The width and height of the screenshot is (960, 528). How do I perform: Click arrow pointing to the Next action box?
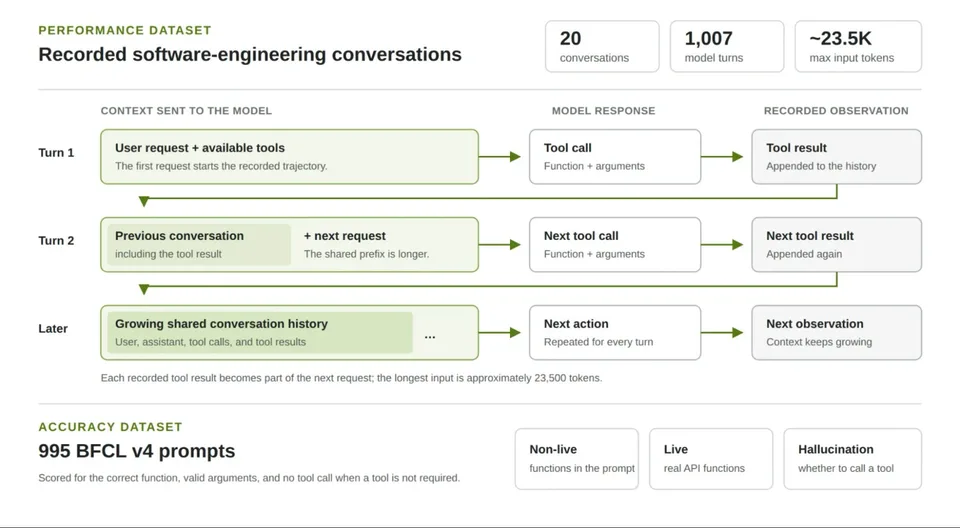coord(500,333)
